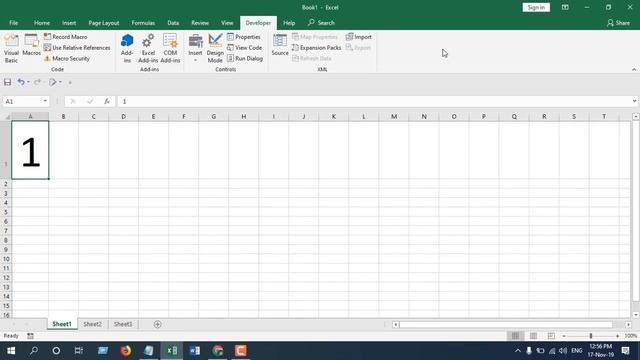Image resolution: width=640 pixels, height=360 pixels.
Task: Open the taskbar Task View
Action: [79, 351]
